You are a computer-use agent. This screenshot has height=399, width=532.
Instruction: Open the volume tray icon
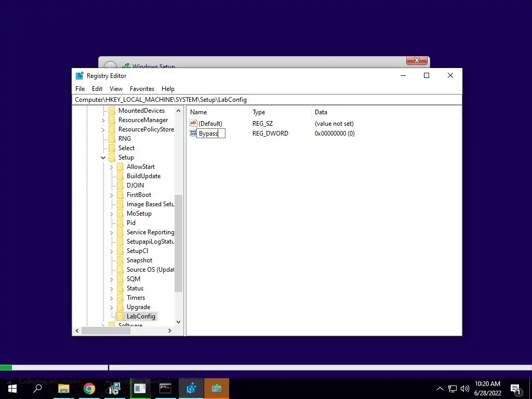[465, 389]
